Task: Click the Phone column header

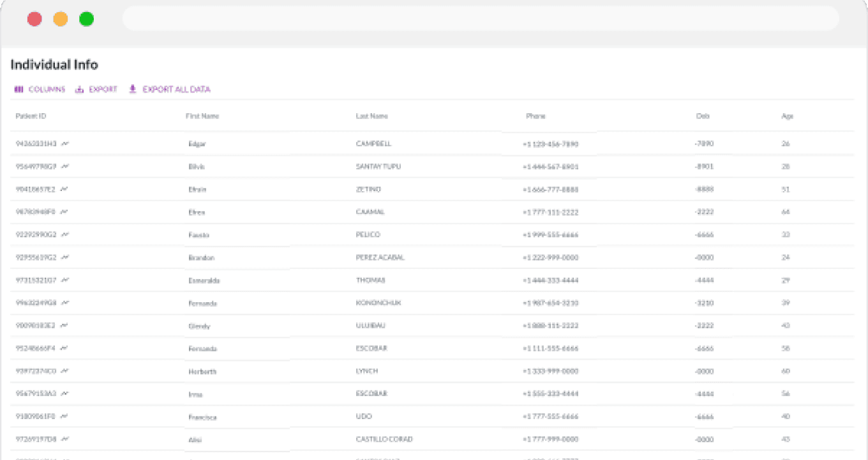Action: 535,116
